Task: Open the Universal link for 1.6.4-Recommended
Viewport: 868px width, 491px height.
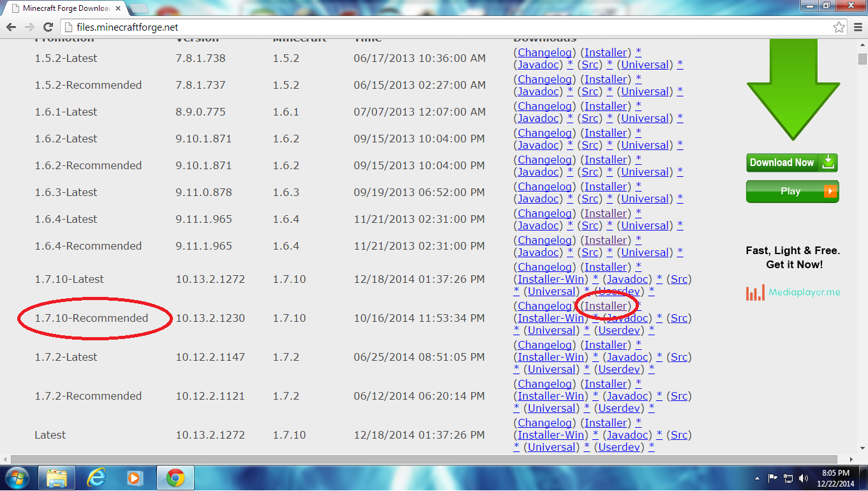Action: coord(645,252)
